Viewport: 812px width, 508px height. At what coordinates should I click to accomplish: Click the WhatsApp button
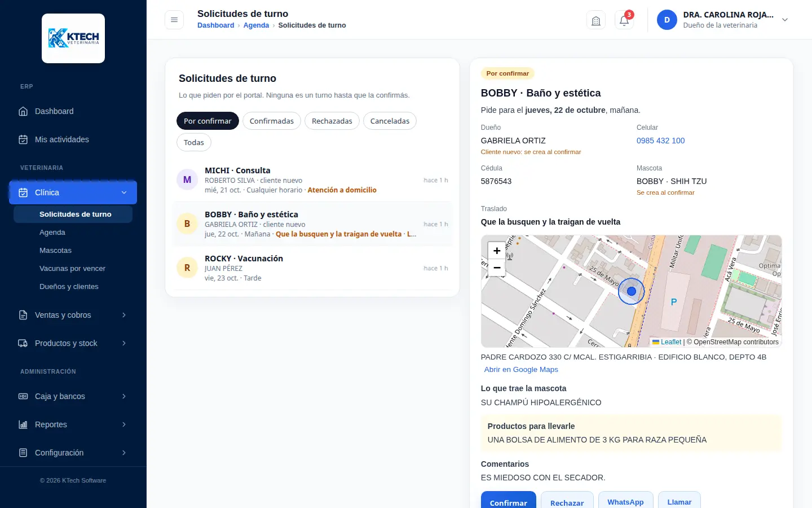(x=625, y=500)
